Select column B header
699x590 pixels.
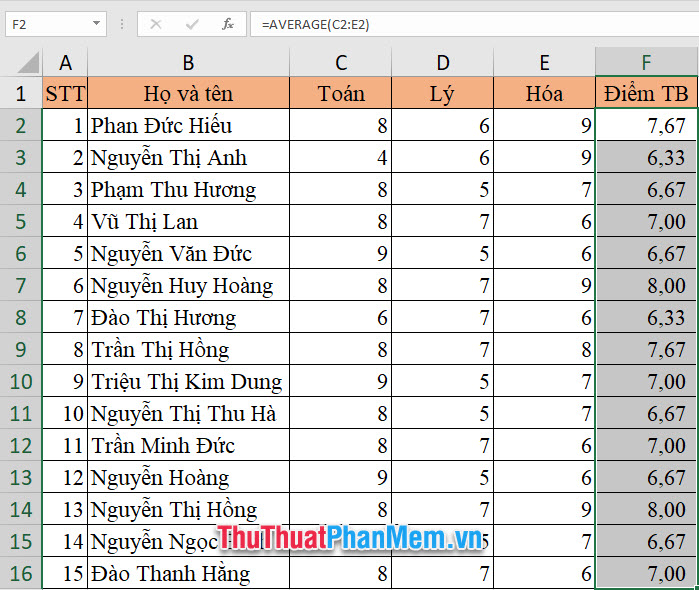(x=189, y=62)
